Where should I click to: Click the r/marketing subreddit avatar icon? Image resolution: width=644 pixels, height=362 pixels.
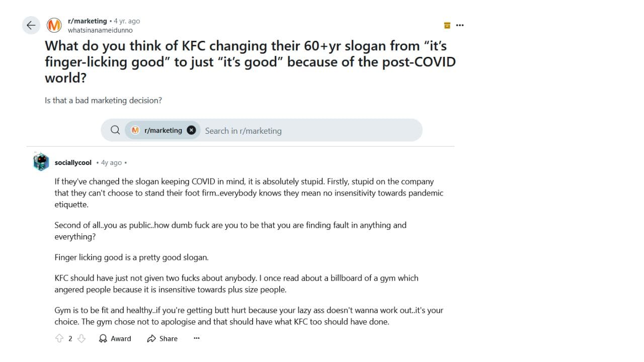54,25
